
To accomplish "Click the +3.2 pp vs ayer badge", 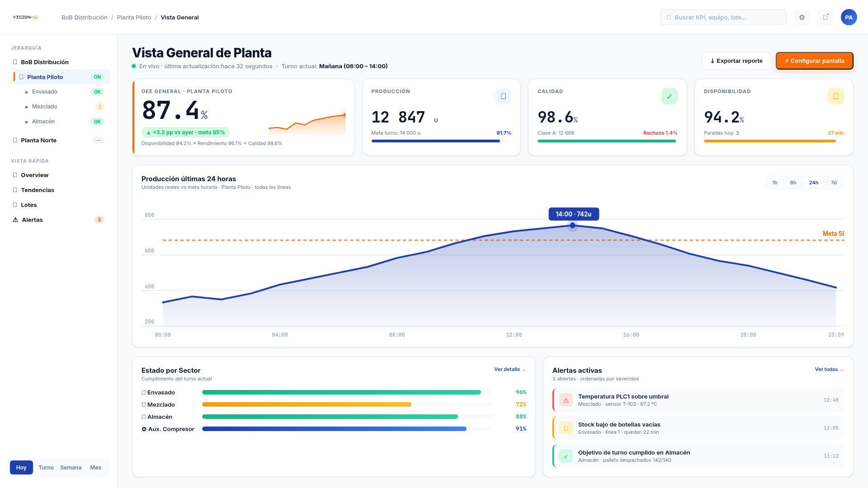I will click(185, 132).
